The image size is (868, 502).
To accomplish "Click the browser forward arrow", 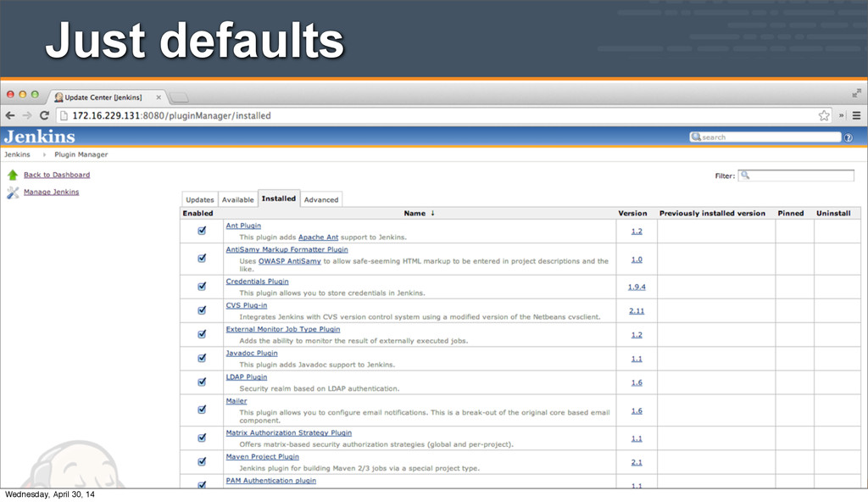I will [27, 116].
